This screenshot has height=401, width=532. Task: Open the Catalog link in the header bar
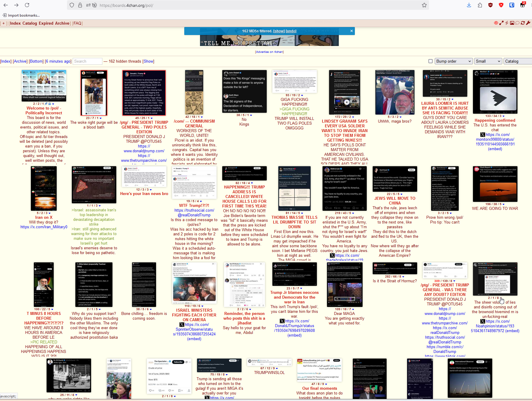[30, 23]
